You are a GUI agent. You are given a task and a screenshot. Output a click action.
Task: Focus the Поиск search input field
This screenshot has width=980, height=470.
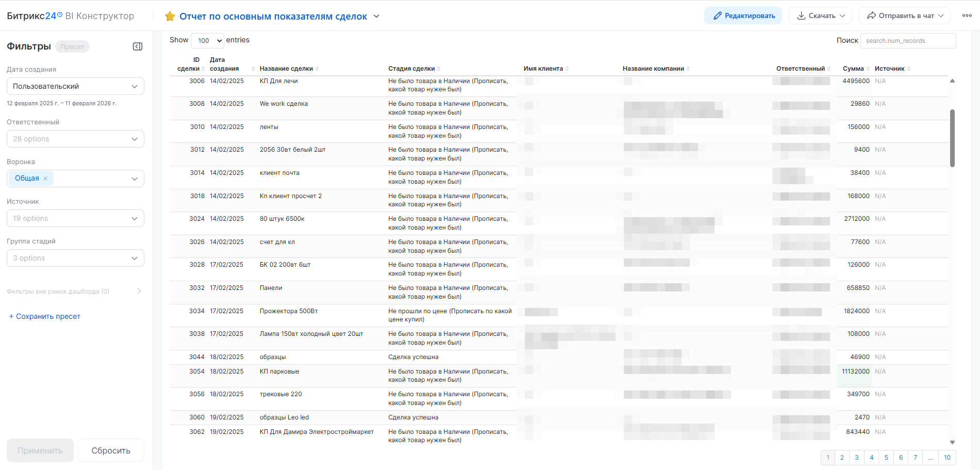click(908, 41)
